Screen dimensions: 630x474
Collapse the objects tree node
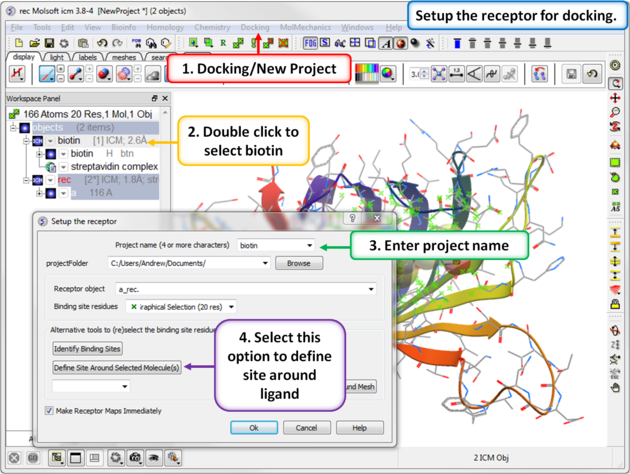coord(14,128)
